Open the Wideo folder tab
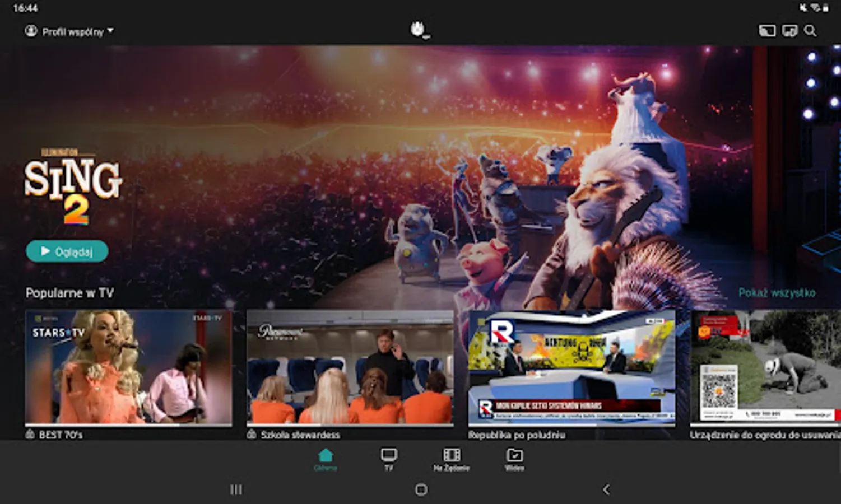The height and width of the screenshot is (504, 841). pyautogui.click(x=514, y=454)
